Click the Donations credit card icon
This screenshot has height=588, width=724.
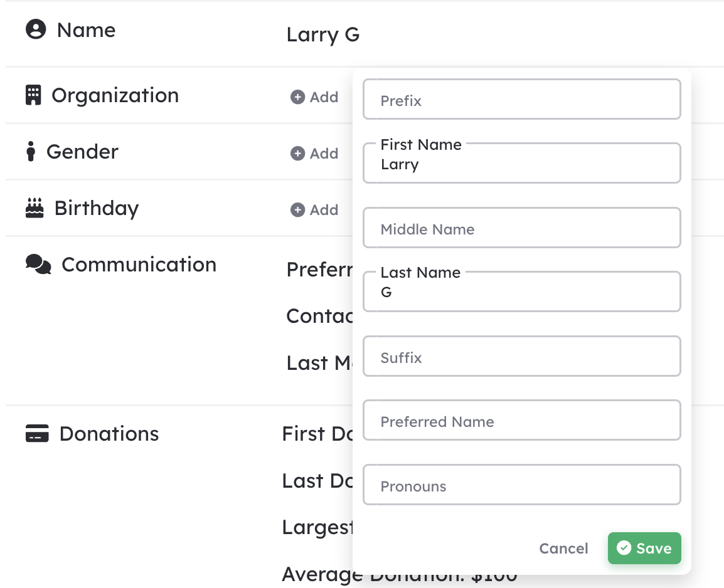[x=37, y=434]
